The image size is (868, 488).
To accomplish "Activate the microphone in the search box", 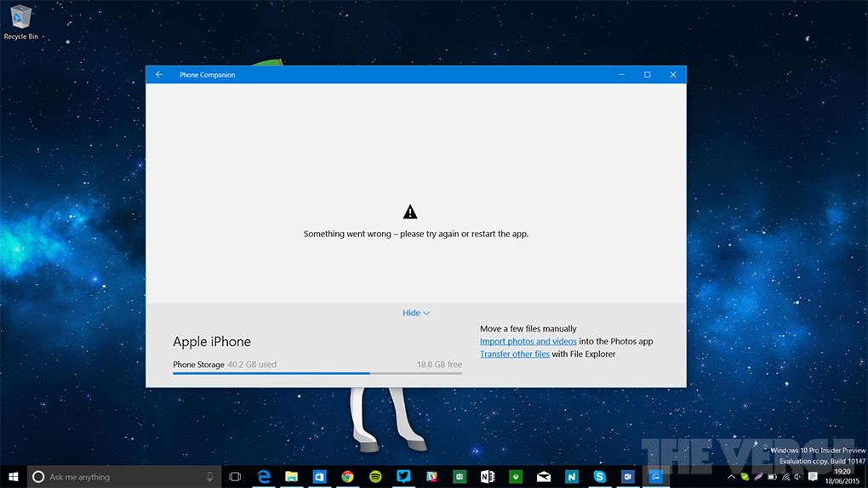I will click(210, 476).
